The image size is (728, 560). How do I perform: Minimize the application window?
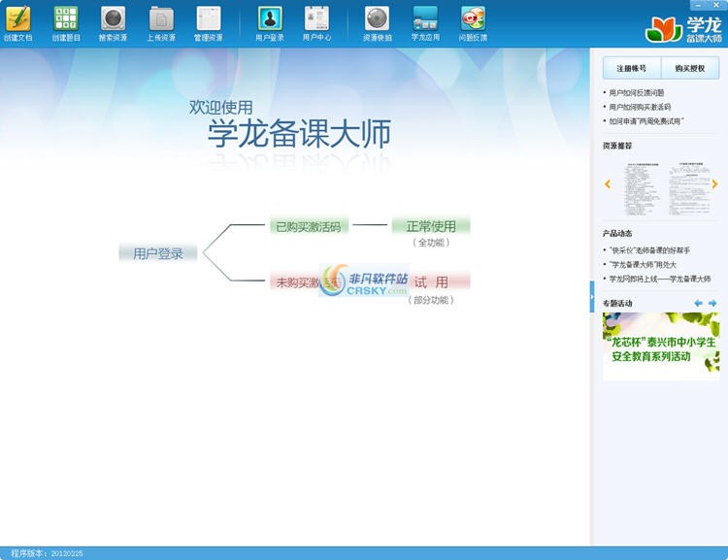(699, 5)
